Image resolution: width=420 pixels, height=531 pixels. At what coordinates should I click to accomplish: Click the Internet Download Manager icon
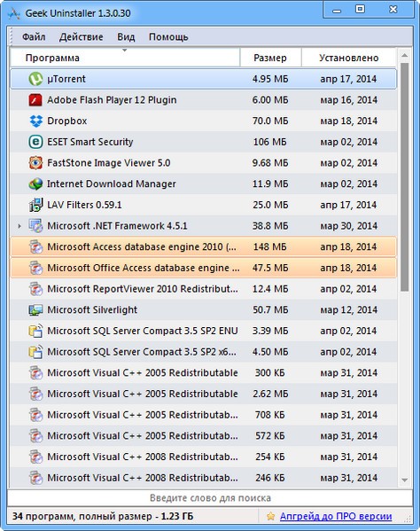35,184
